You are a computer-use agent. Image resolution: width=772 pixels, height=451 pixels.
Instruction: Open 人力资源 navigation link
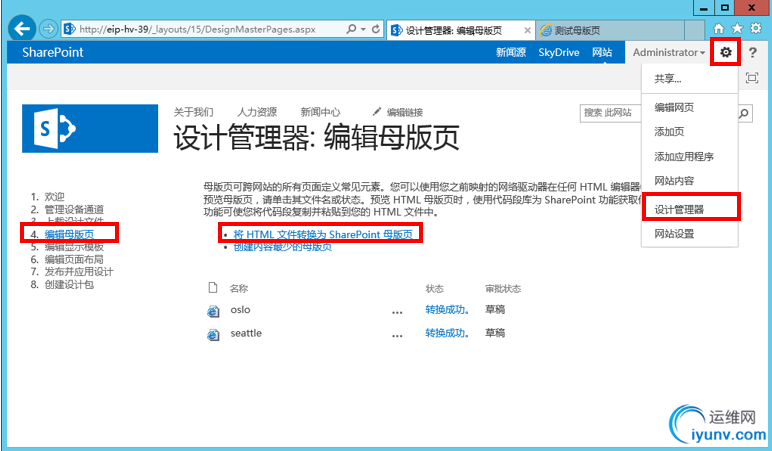click(257, 112)
